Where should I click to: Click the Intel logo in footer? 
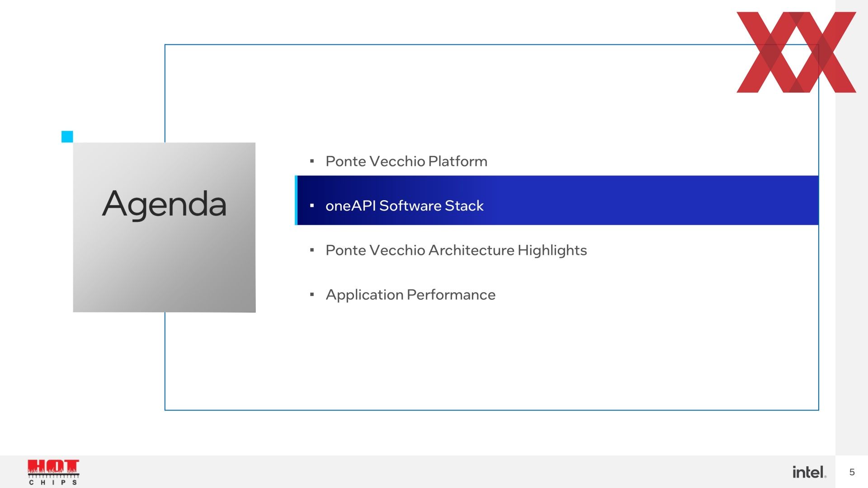(x=809, y=472)
